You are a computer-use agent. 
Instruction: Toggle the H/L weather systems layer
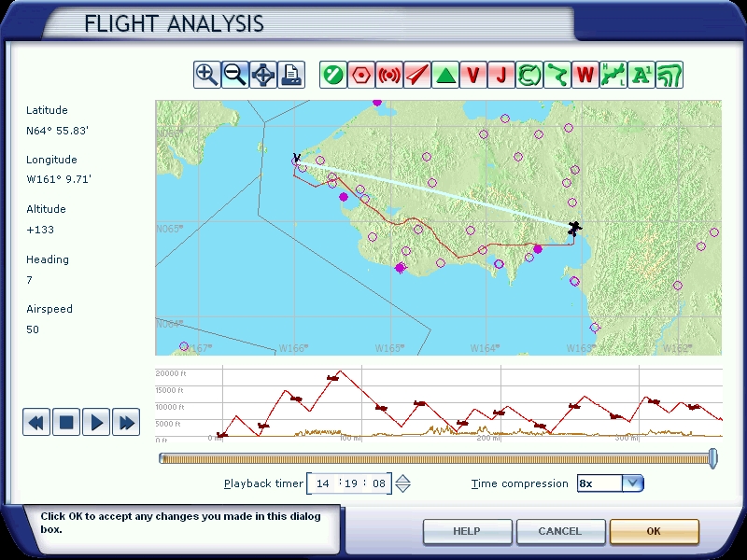click(613, 75)
